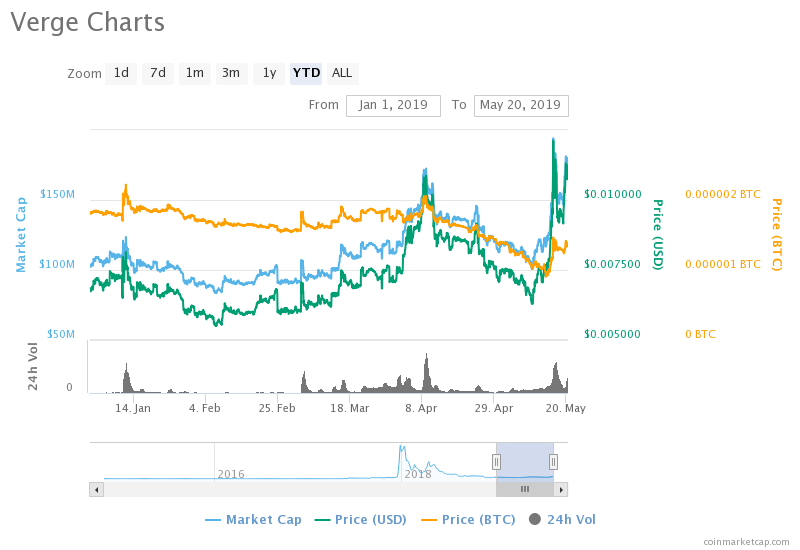Select the 7d zoom range

[x=158, y=73]
